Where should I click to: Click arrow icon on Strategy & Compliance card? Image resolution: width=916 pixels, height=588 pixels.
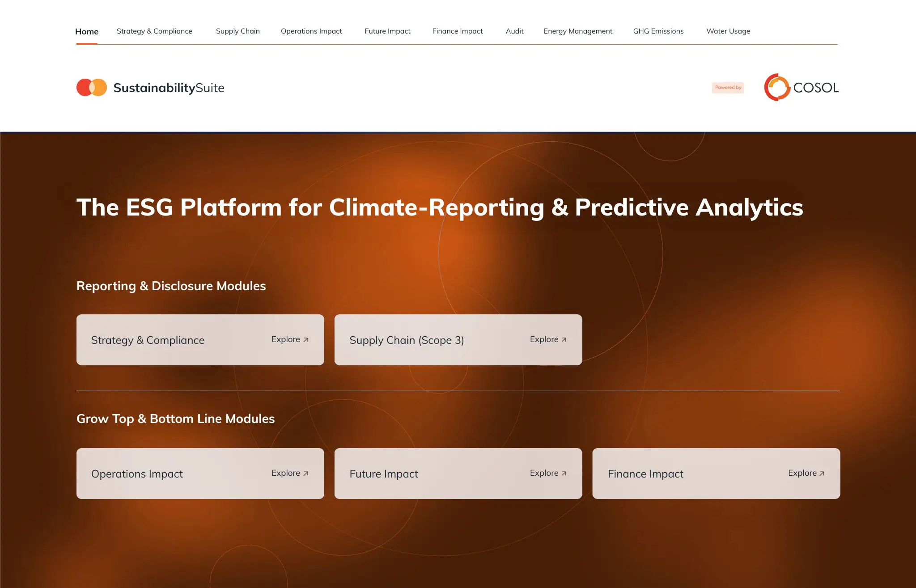point(306,340)
